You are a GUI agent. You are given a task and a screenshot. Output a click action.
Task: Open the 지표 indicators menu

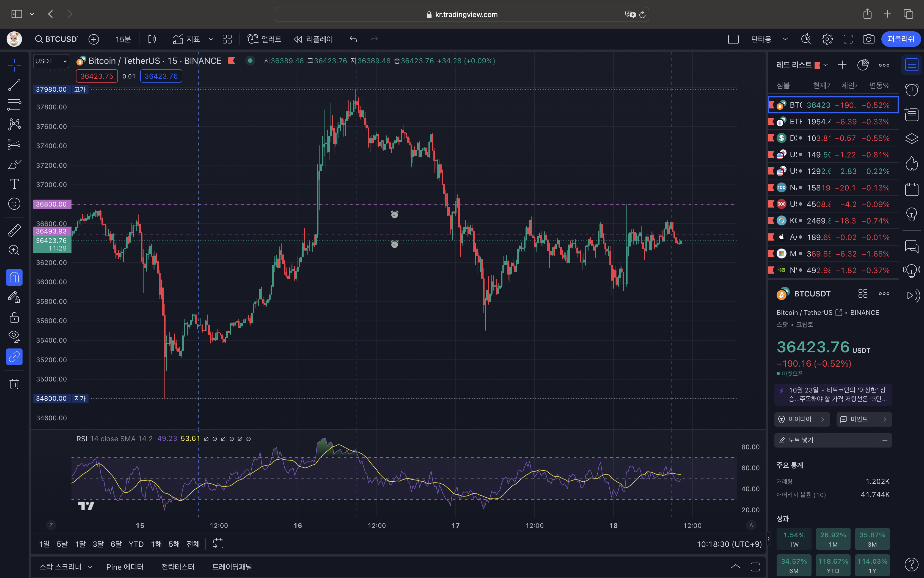(186, 39)
